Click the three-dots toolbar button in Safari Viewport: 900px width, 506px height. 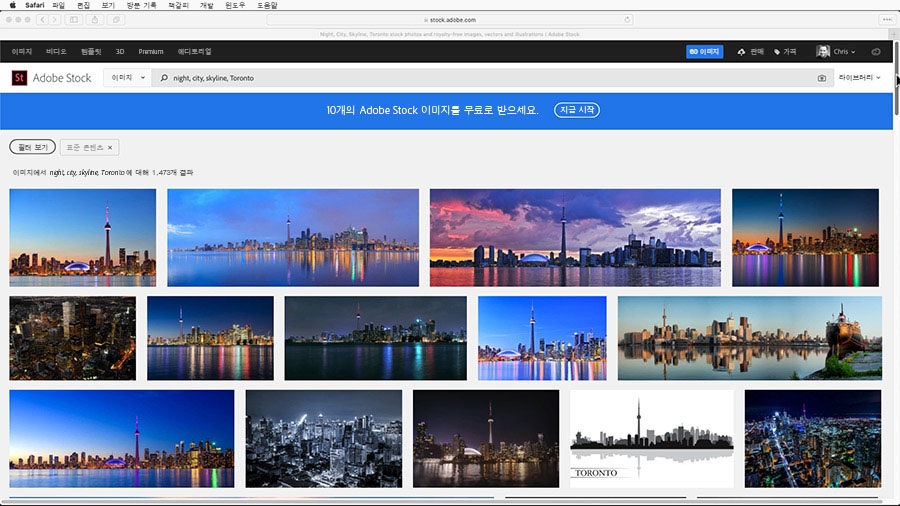coord(887,20)
